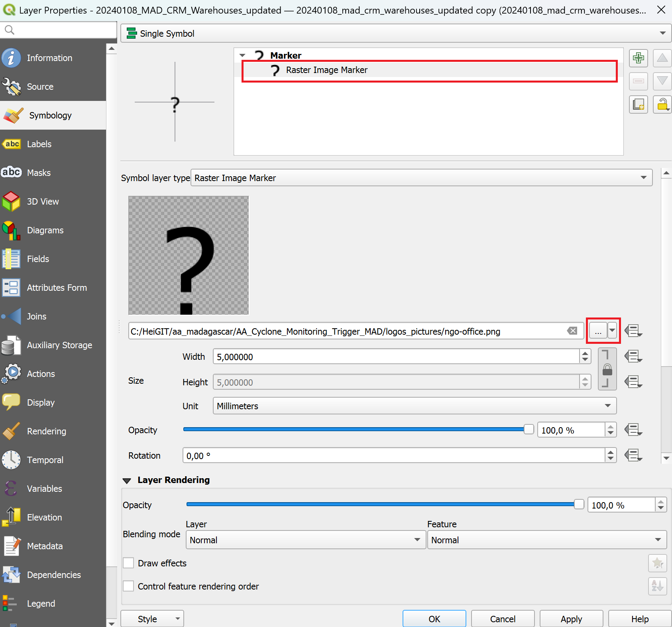Screen dimensions: 672x627
Task: Toggle the lock symbol layer color icon
Action: coord(662,104)
